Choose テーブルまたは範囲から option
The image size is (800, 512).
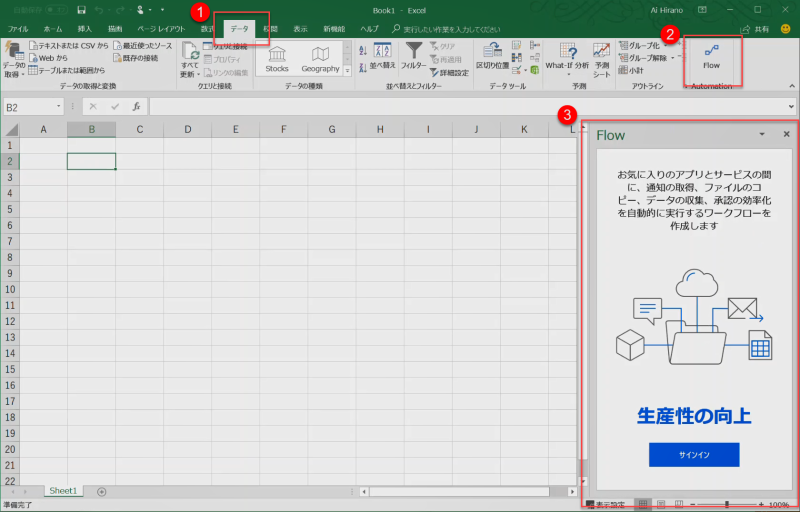pos(67,70)
